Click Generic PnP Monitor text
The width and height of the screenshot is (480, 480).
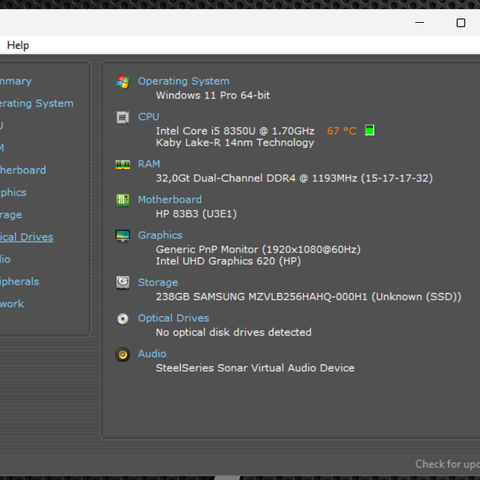pos(258,249)
